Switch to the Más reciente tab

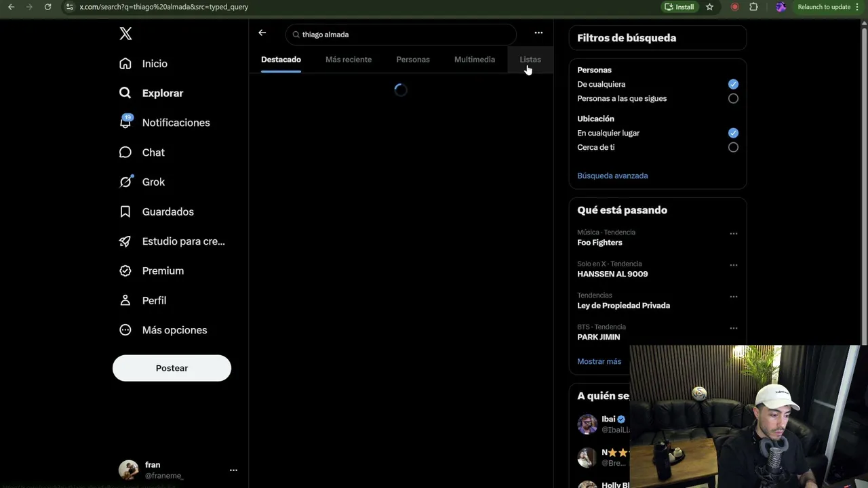(x=349, y=60)
